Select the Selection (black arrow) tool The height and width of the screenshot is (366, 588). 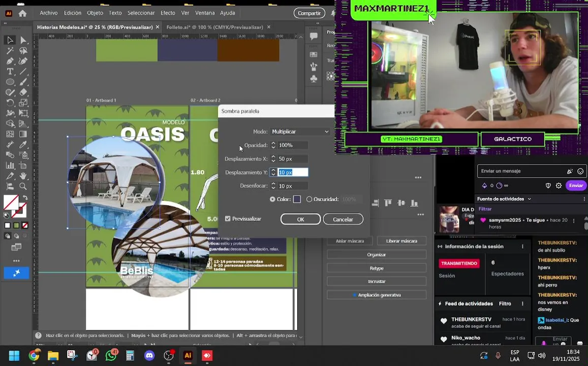click(10, 40)
